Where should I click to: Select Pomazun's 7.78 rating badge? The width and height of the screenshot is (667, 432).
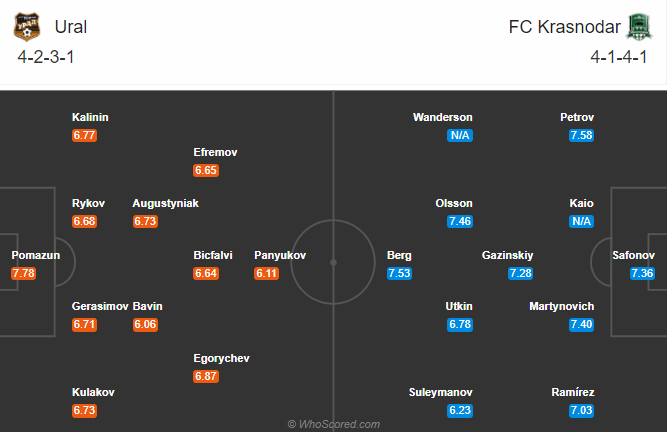click(x=23, y=273)
